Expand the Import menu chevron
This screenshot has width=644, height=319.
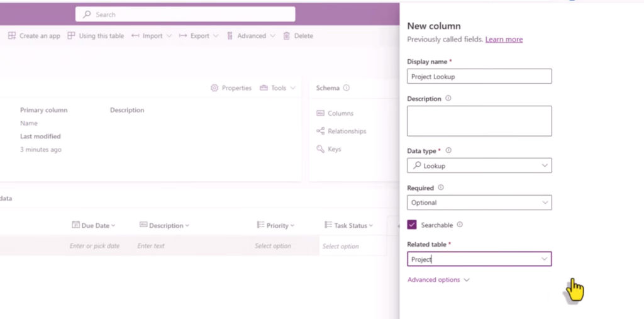169,36
